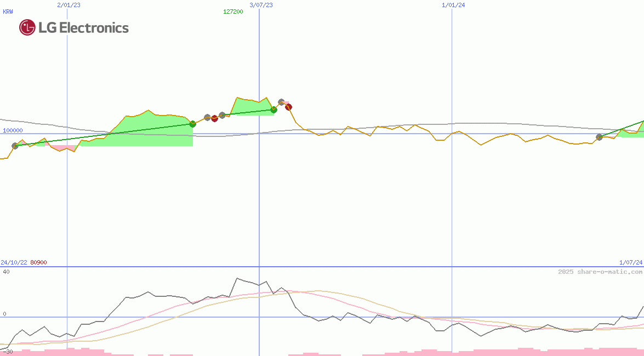Click the green marker right of the 3/07/23 line
Image resolution: width=644 pixels, height=356 pixels.
pos(273,110)
